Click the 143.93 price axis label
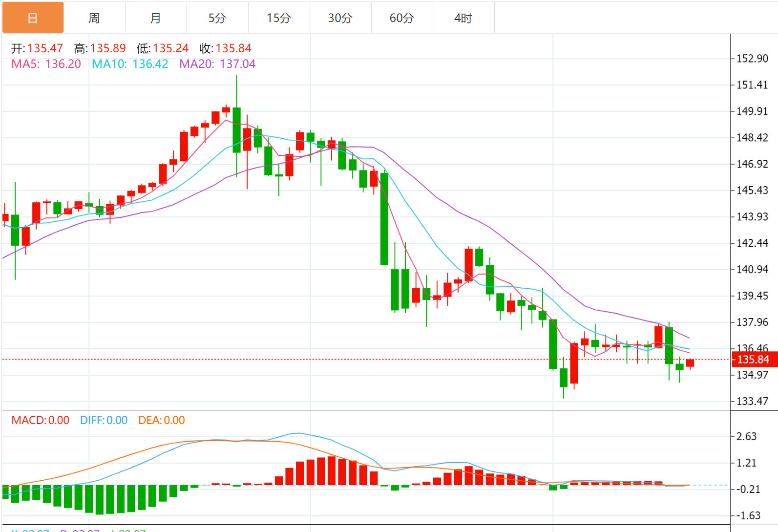The image size is (778, 532). [752, 217]
